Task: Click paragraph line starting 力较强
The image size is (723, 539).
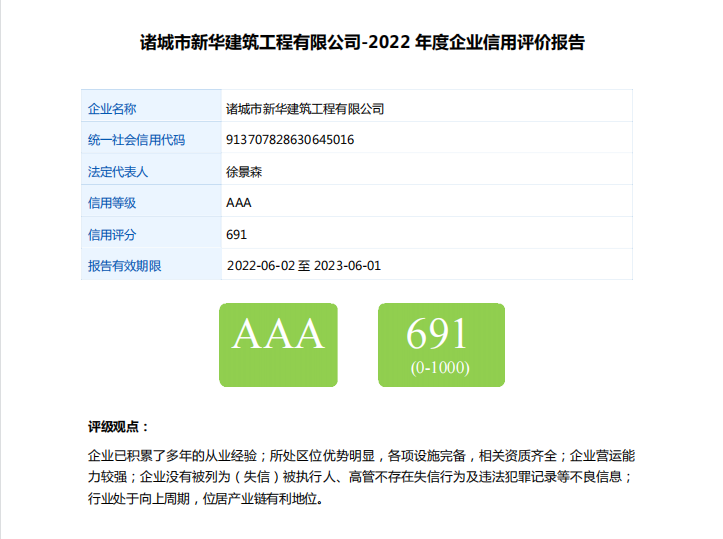Action: click(x=360, y=477)
